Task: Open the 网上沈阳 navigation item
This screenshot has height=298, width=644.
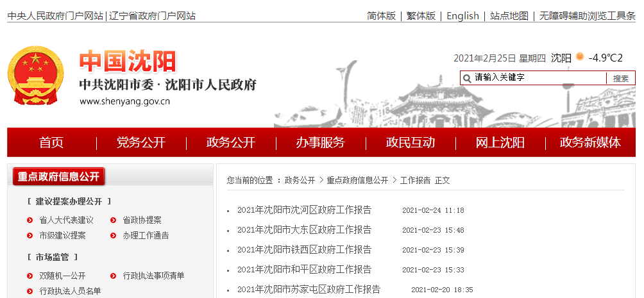Action: coord(500,142)
